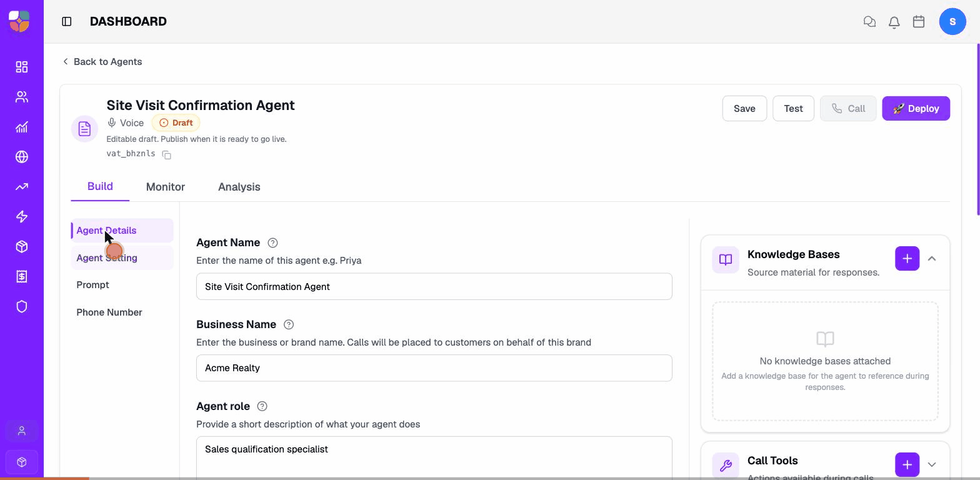980x480 pixels.
Task: Open the trending arrow icon in sidebar
Action: tap(22, 187)
